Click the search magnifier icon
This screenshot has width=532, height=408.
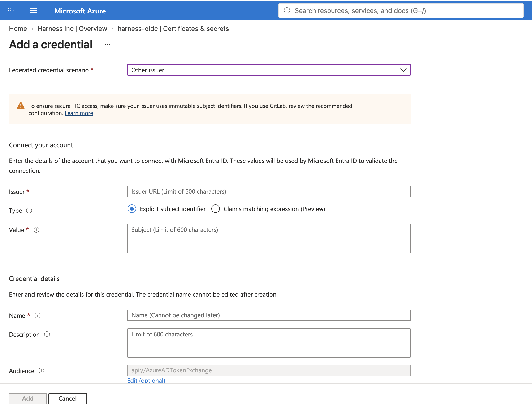click(287, 11)
